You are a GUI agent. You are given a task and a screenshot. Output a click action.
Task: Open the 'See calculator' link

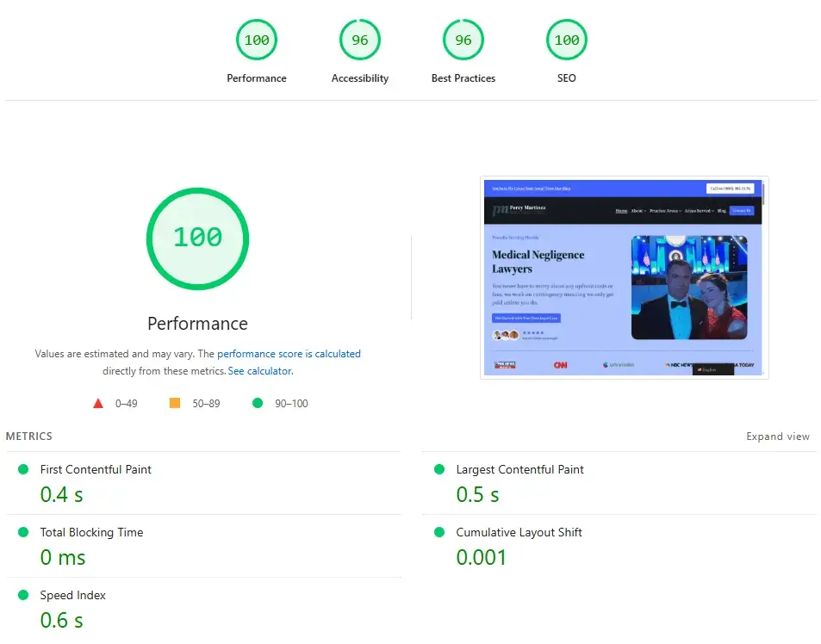coord(260,371)
